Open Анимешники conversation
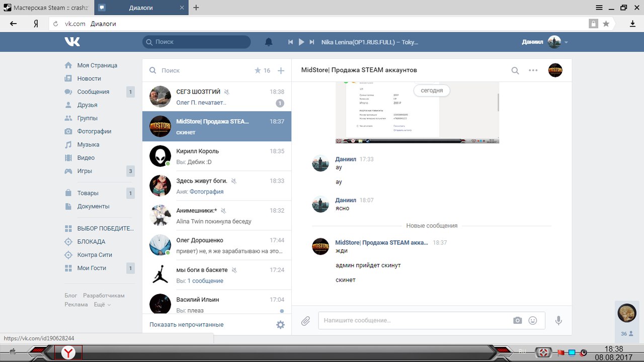The image size is (644, 362). pyautogui.click(x=217, y=216)
